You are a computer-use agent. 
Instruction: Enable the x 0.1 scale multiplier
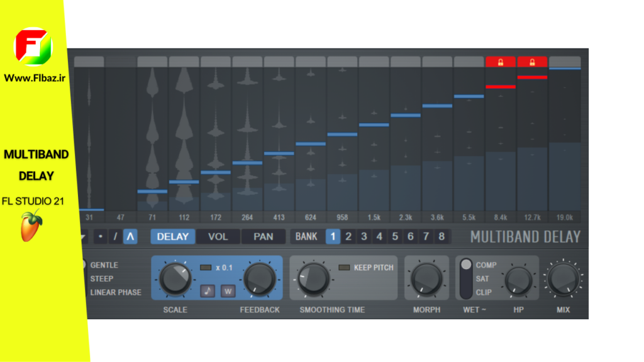pyautogui.click(x=206, y=268)
